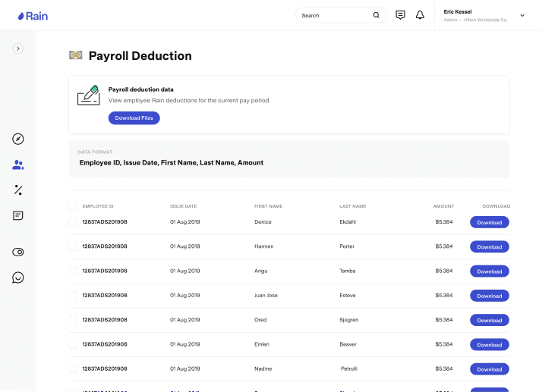Open the notes sidebar icon

point(18,215)
